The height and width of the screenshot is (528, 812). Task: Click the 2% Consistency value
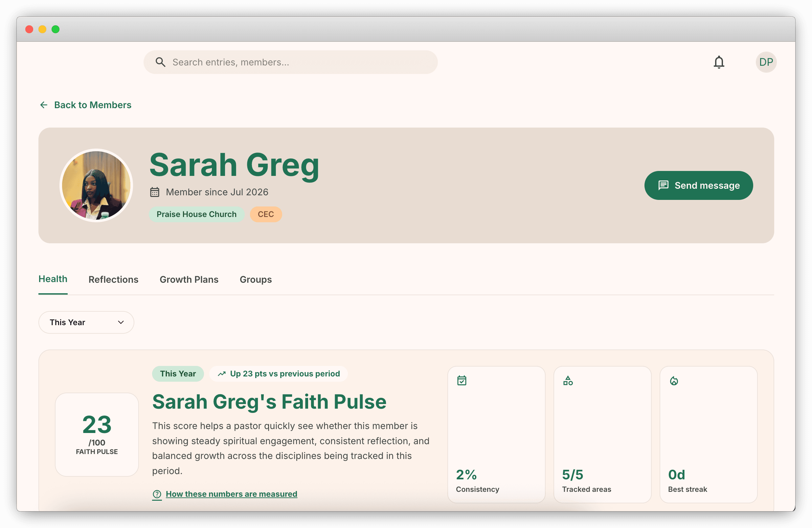pyautogui.click(x=466, y=474)
